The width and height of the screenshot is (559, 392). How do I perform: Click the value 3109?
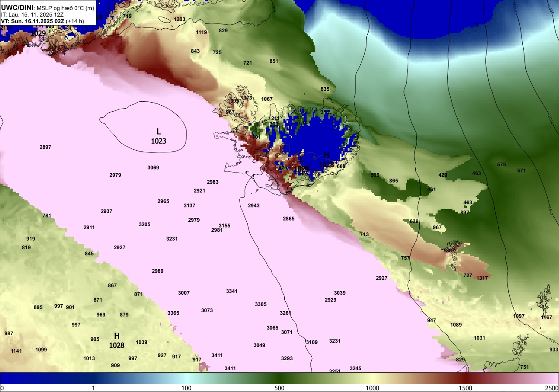312,342
